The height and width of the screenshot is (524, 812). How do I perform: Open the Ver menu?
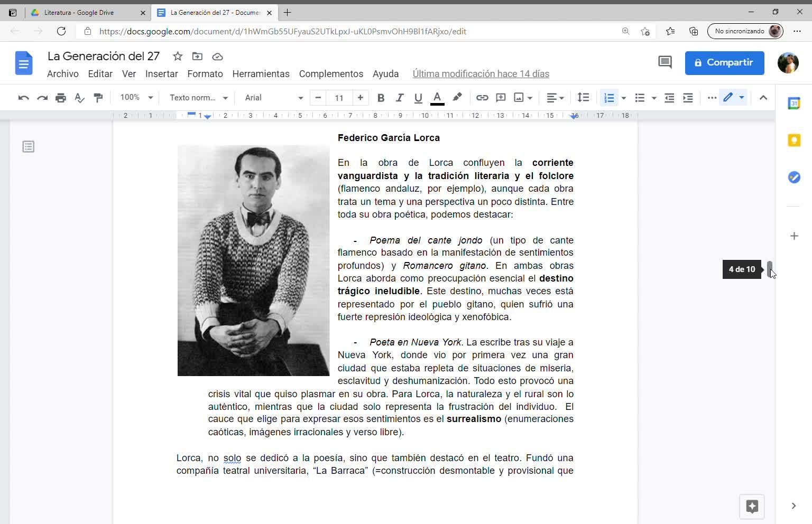coord(129,74)
